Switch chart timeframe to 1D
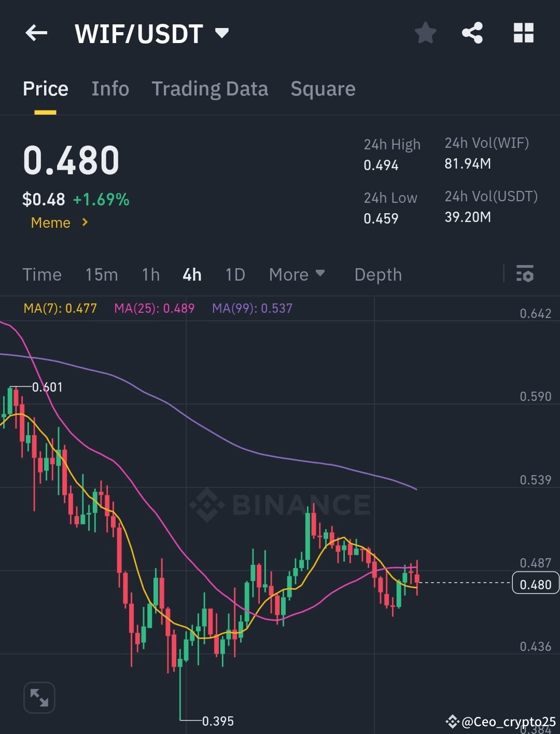This screenshot has height=734, width=560. coord(234,274)
